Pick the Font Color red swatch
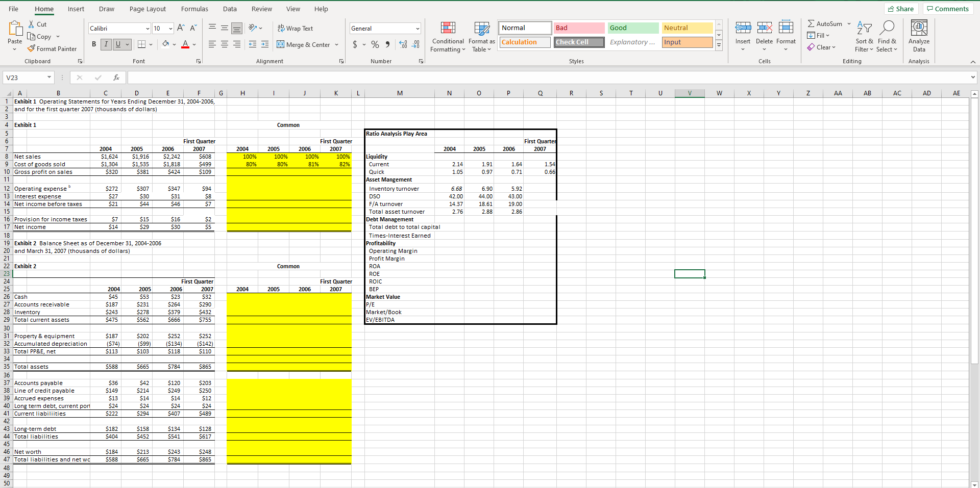 point(185,46)
